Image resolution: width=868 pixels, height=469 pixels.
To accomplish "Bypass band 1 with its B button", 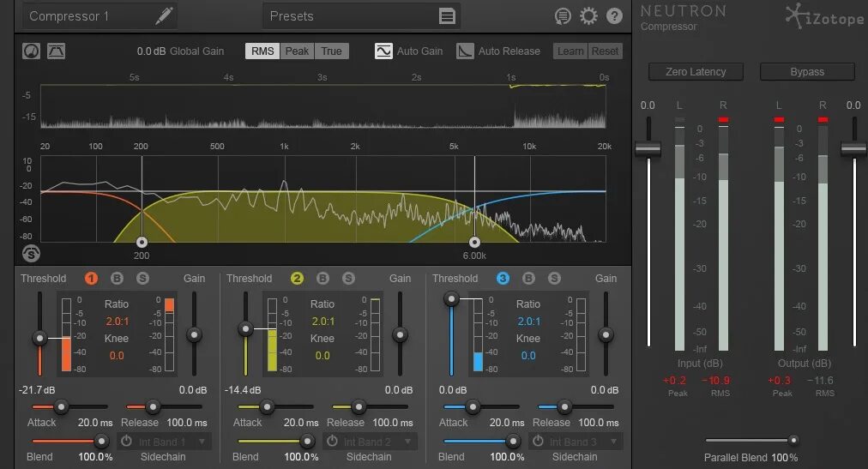I will (117, 278).
